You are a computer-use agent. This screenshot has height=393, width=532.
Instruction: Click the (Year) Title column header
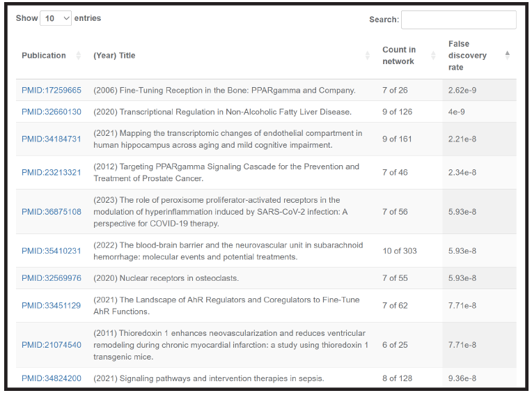pyautogui.click(x=114, y=55)
